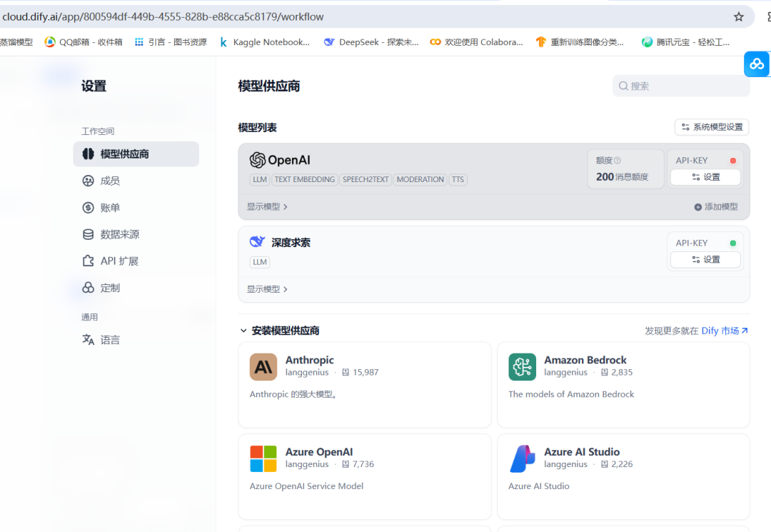Open the Dify 市场 link
The height and width of the screenshot is (532, 771).
click(x=724, y=331)
